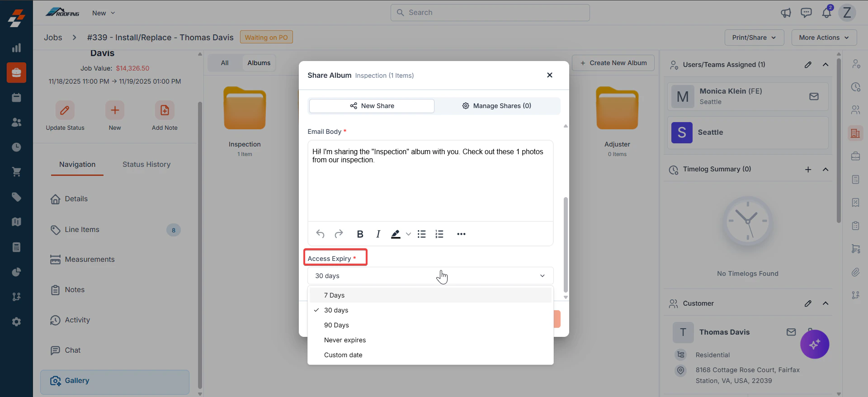Open the Access Expiry 30 days dropdown
This screenshot has width=868, height=397.
[x=430, y=276]
